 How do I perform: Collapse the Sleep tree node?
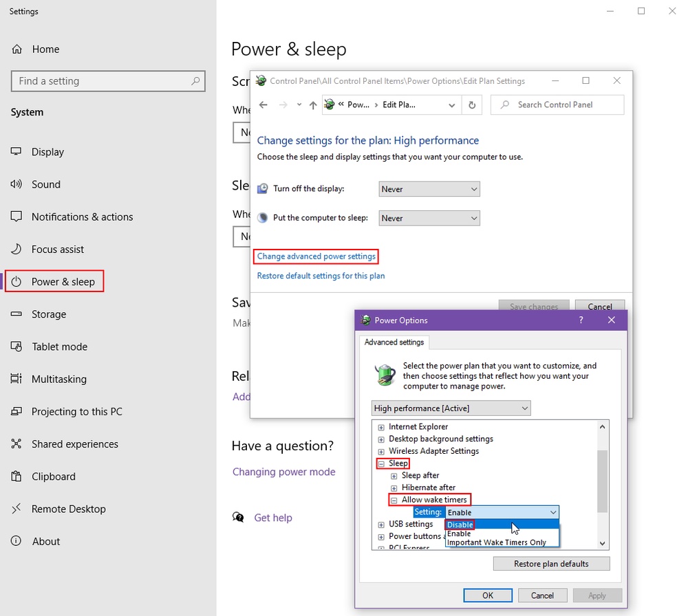381,463
